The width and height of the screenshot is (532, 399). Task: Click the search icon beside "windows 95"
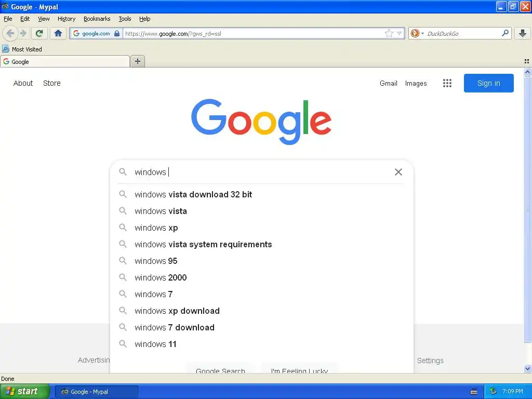[x=123, y=261]
